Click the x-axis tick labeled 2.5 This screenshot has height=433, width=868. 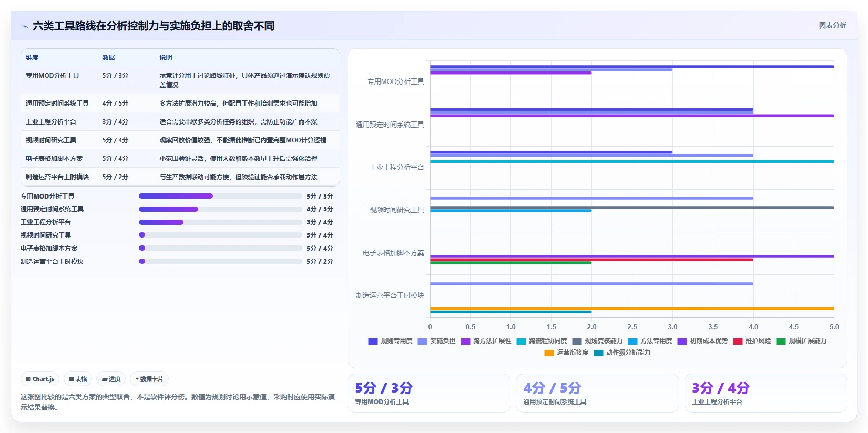tap(632, 327)
